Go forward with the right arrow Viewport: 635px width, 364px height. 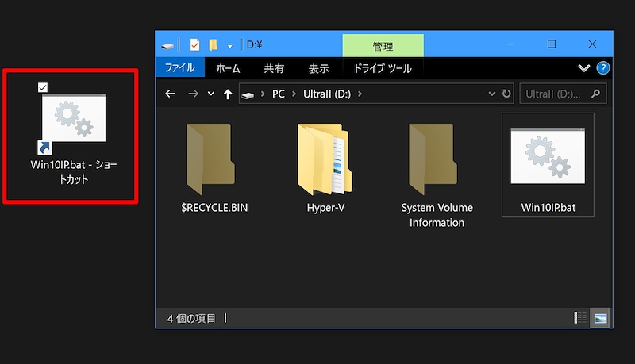point(193,94)
